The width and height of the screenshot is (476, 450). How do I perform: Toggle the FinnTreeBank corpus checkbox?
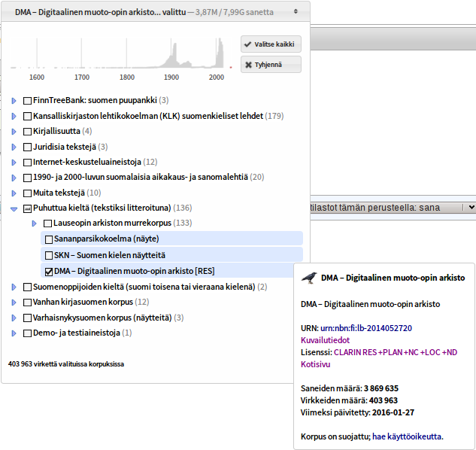[28, 101]
